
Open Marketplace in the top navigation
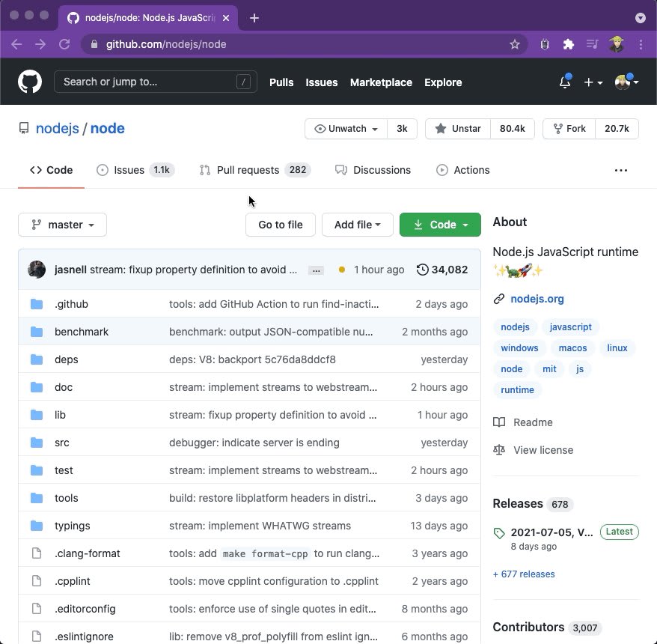click(x=382, y=82)
